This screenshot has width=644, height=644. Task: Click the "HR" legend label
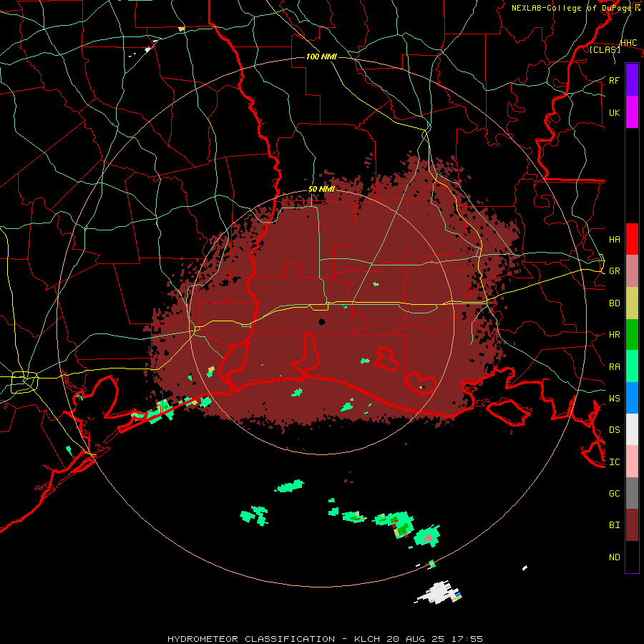point(614,335)
